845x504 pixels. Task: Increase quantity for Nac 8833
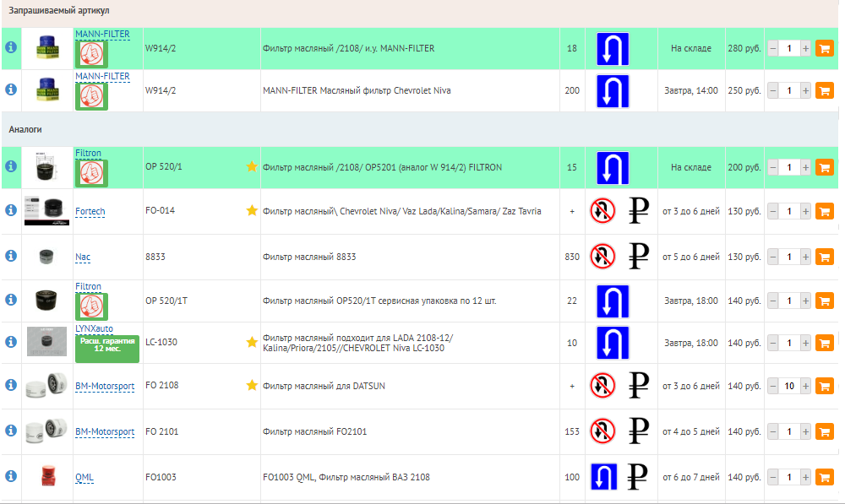pyautogui.click(x=805, y=257)
